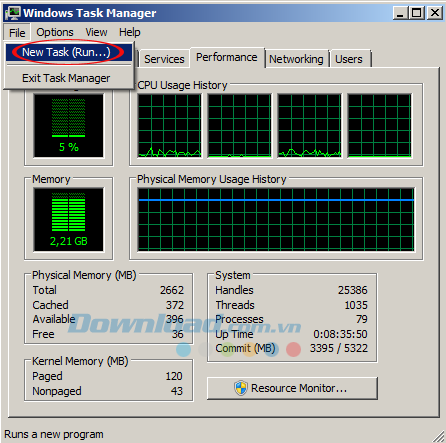Viewport: 446px width, 443px height.
Task: Choose Exit Task Manager menu entry
Action: point(69,78)
